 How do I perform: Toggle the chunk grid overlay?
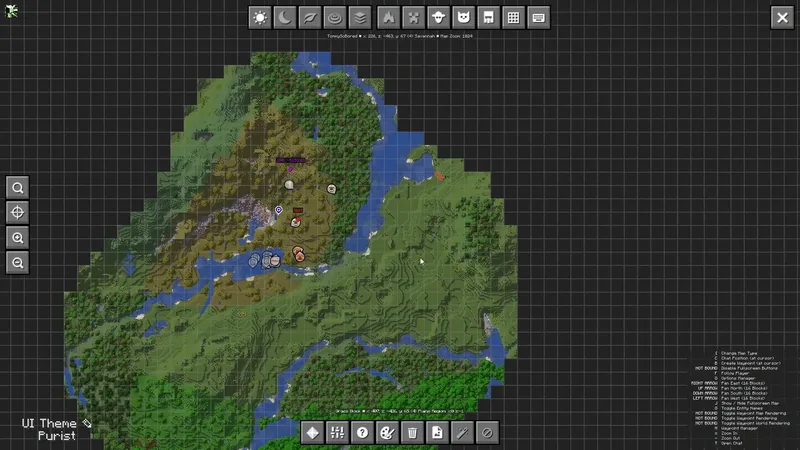pyautogui.click(x=513, y=18)
